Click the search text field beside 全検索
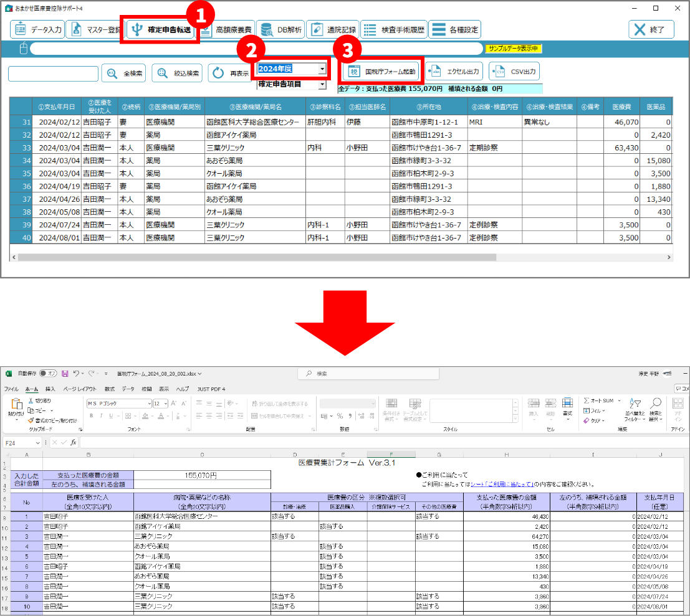690x616 pixels. click(x=53, y=73)
